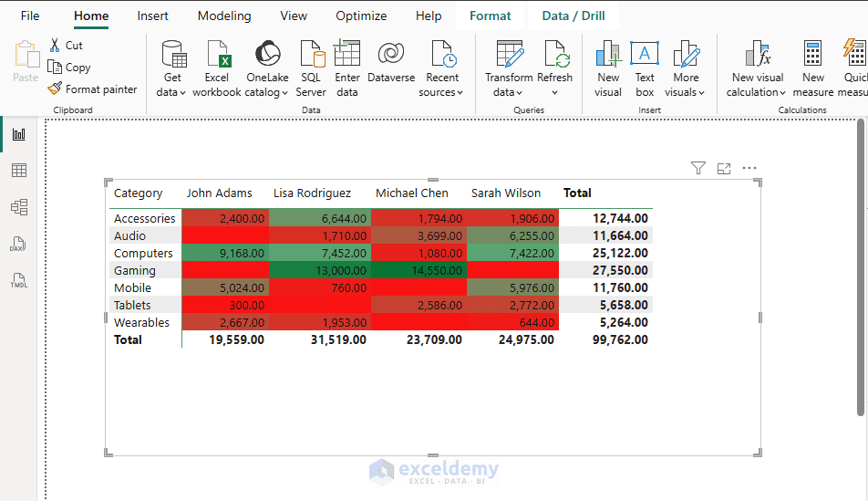Open DAX query view in sidebar
This screenshot has height=501, width=868.
coord(19,244)
